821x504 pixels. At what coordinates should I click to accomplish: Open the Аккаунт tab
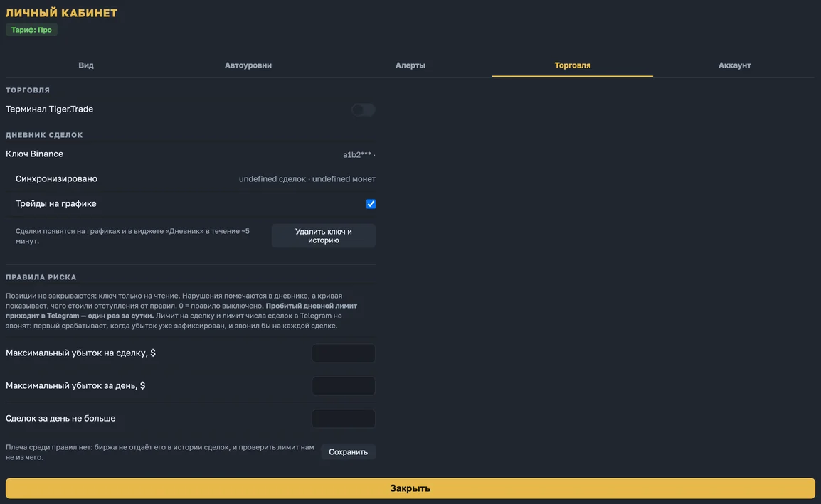tap(734, 65)
